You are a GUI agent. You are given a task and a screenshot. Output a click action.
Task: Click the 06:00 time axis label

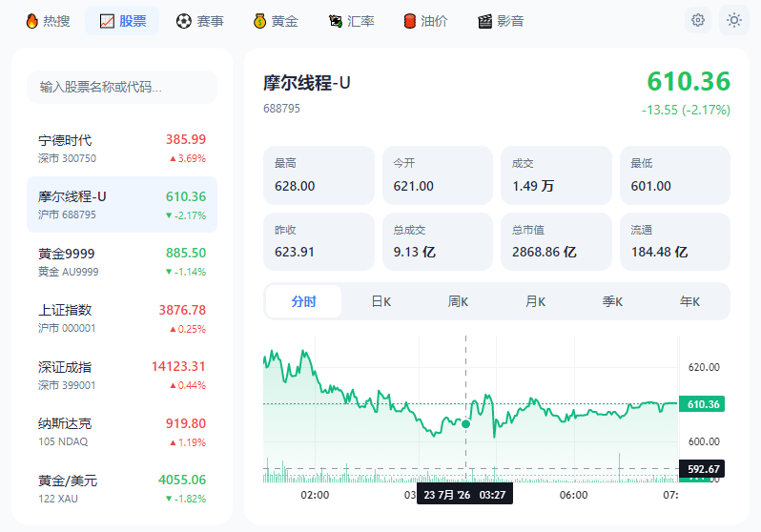574,495
